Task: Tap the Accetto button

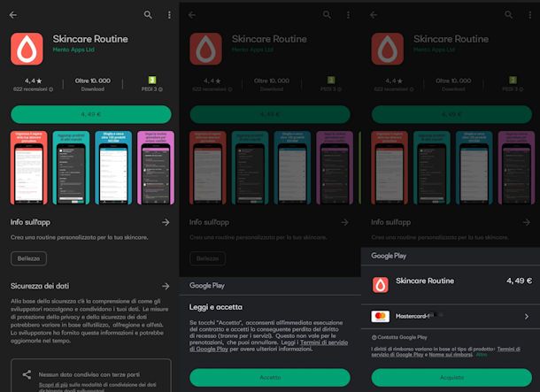Action: (x=270, y=378)
